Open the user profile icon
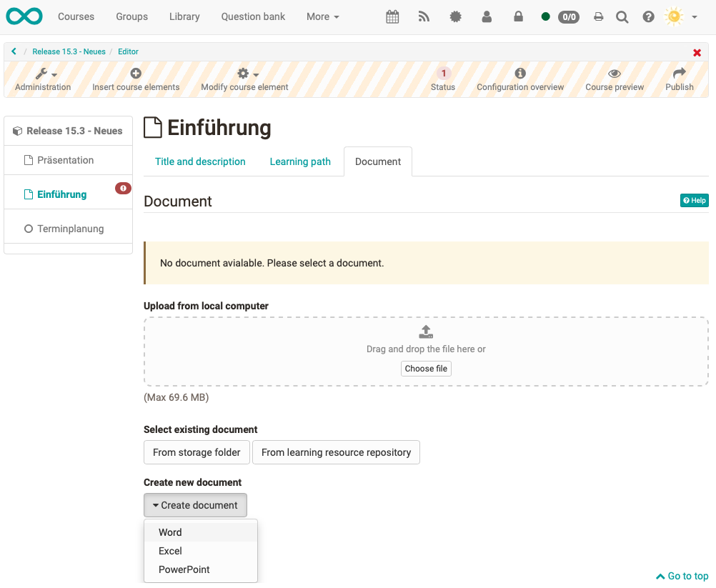This screenshot has height=588, width=716. point(487,16)
